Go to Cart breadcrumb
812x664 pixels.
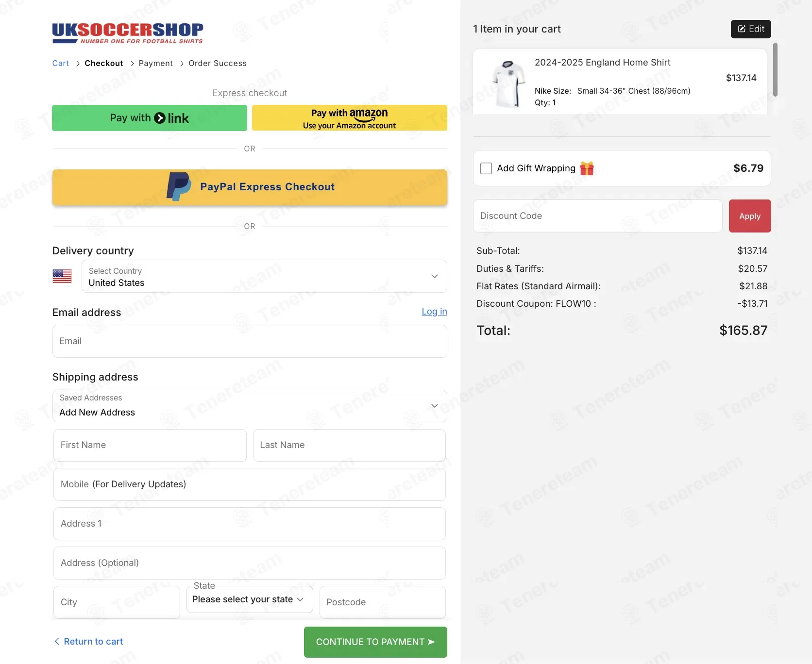[x=61, y=63]
